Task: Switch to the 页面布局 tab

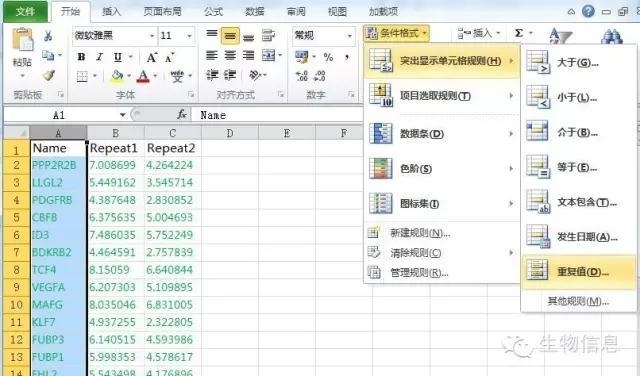Action: pyautogui.click(x=162, y=11)
